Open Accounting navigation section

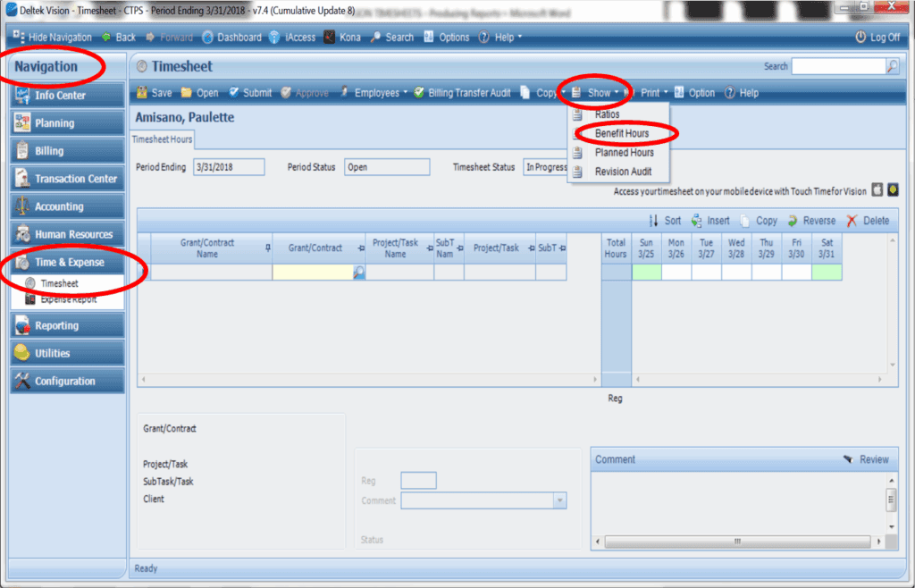pyautogui.click(x=67, y=206)
